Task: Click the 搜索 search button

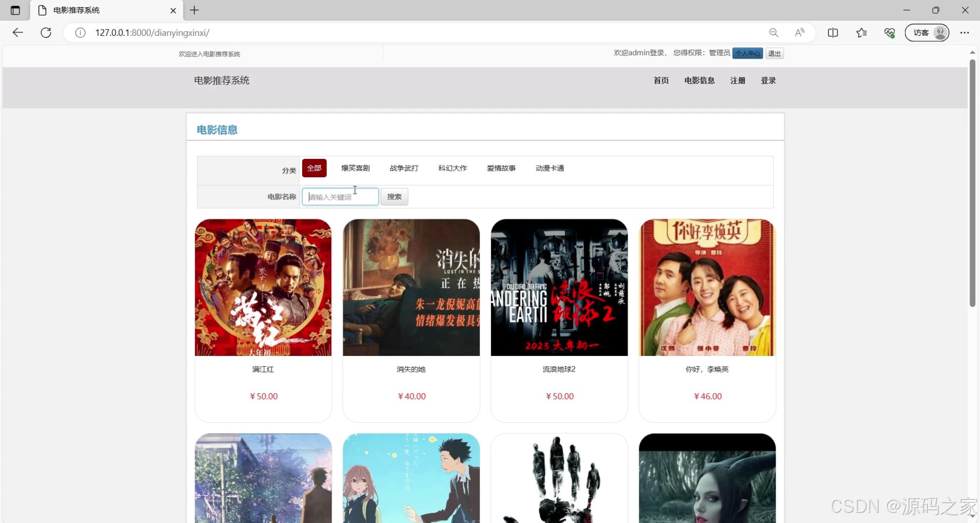Action: [394, 197]
